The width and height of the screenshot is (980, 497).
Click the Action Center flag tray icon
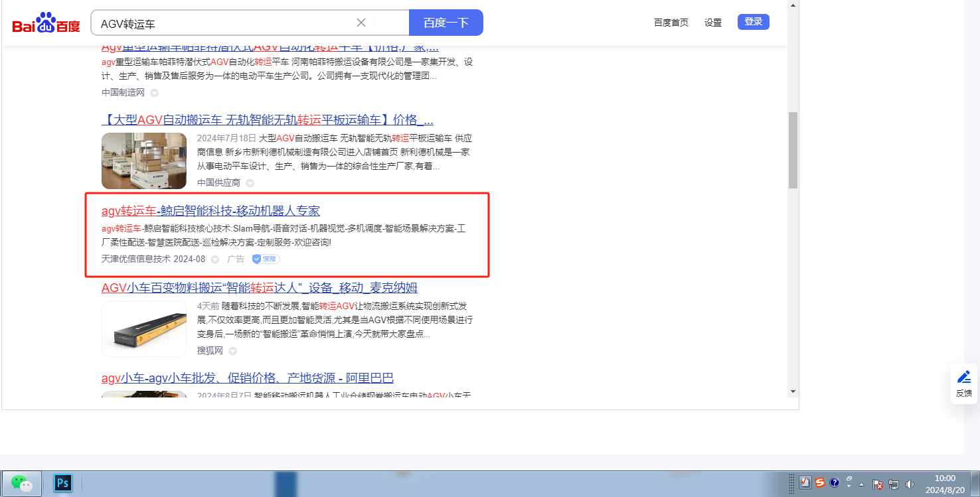click(x=877, y=484)
